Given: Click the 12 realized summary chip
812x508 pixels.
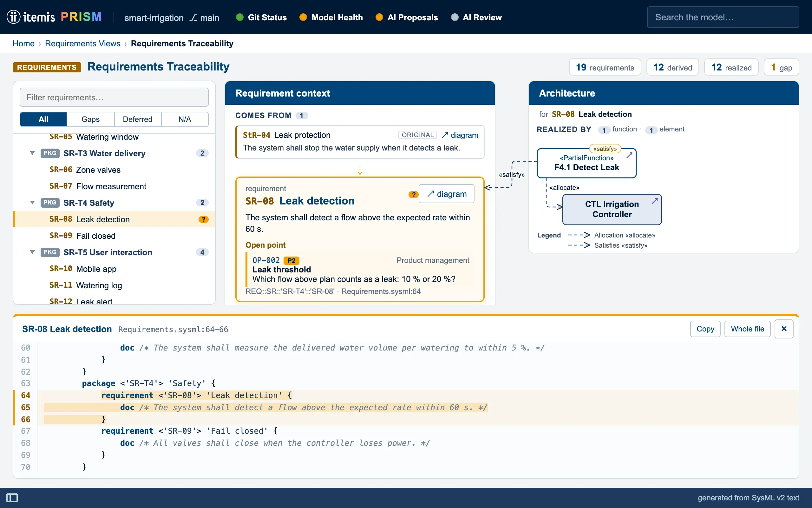Looking at the screenshot, I should click(x=731, y=67).
